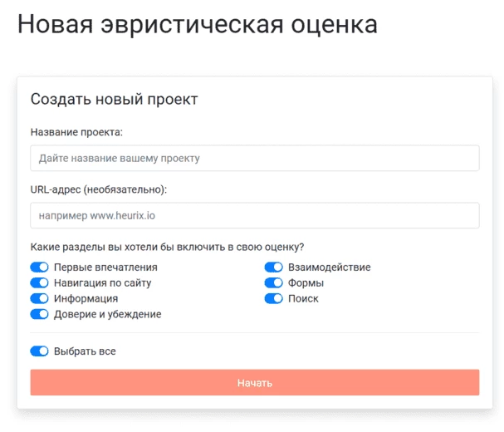
Task: Toggle the Первые впечатления switch
Action: click(x=39, y=267)
